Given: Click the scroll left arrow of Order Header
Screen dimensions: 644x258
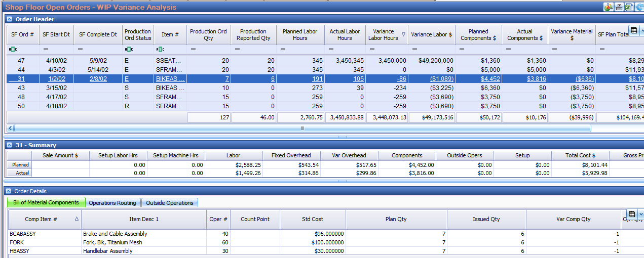Looking at the screenshot, I should [x=10, y=128].
